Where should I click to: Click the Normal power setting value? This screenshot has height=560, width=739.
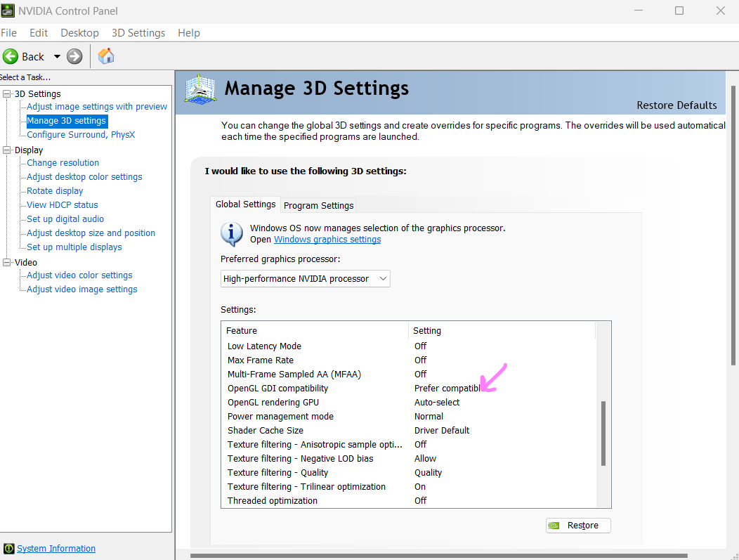pos(429,416)
